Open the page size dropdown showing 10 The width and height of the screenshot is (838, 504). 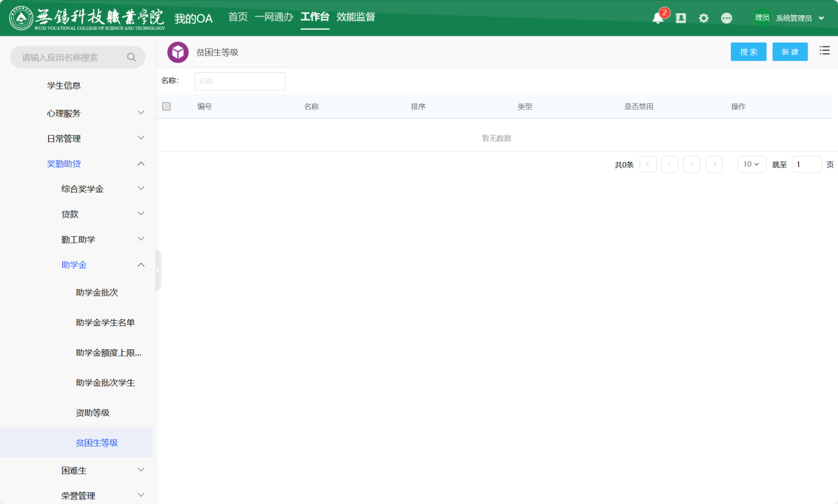tap(751, 165)
